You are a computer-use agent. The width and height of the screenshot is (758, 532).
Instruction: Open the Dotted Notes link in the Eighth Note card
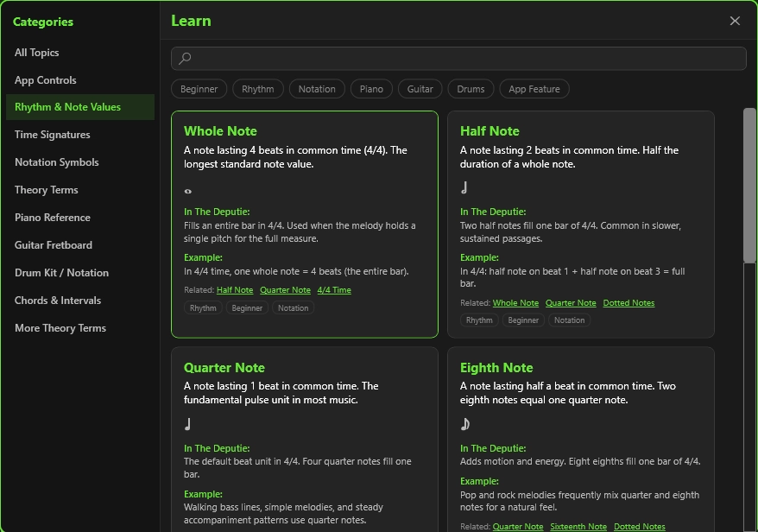(639, 526)
